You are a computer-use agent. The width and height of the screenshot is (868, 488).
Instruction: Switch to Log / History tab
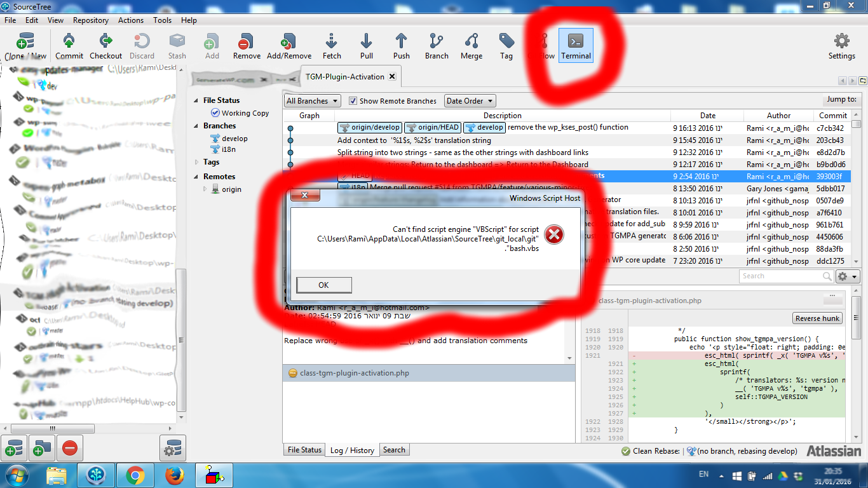(352, 450)
